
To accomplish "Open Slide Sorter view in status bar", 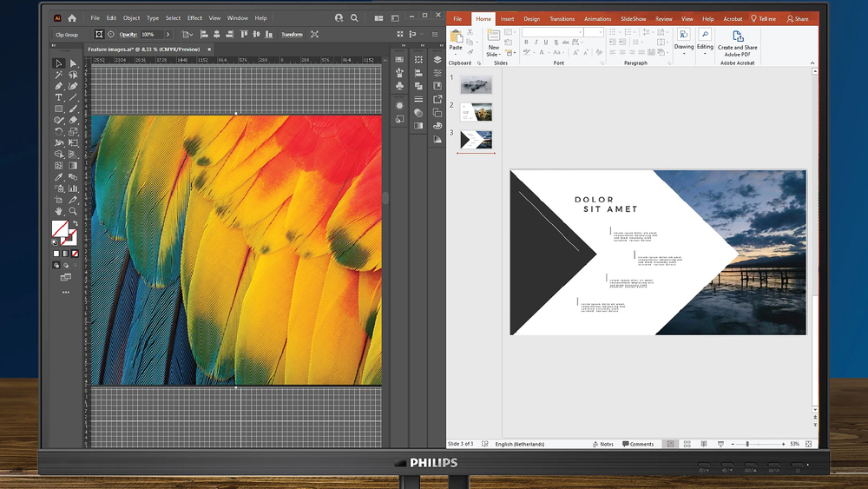I will coord(686,444).
